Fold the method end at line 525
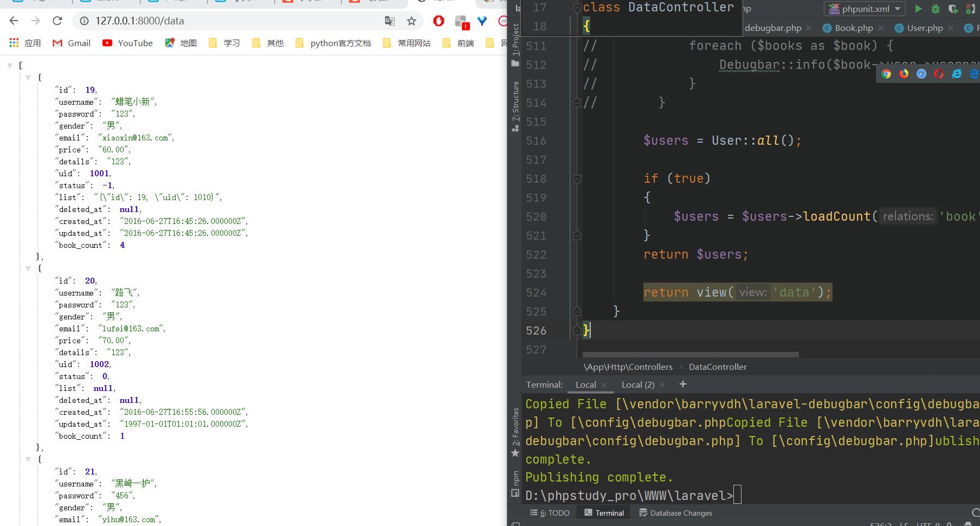This screenshot has height=526, width=980. click(x=577, y=311)
